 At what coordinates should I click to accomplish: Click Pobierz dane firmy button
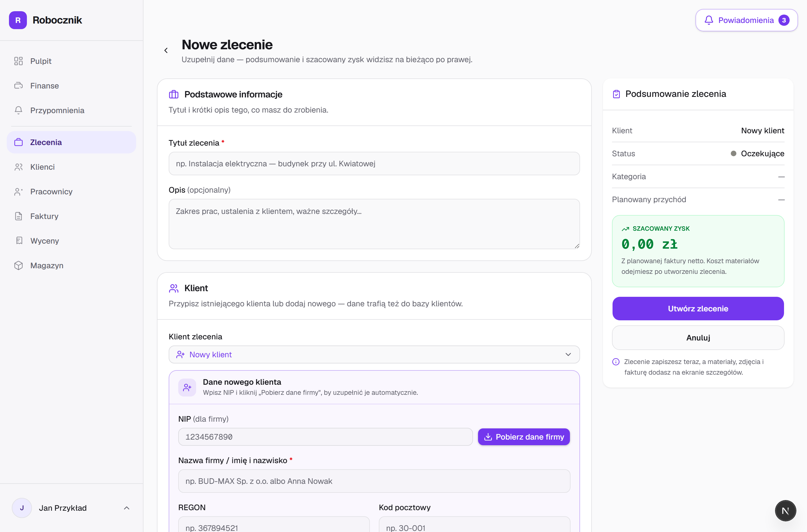pos(524,437)
